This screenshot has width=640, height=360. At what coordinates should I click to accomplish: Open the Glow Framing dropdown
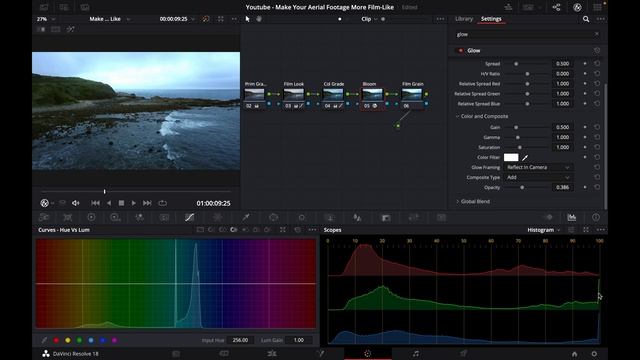pos(538,167)
